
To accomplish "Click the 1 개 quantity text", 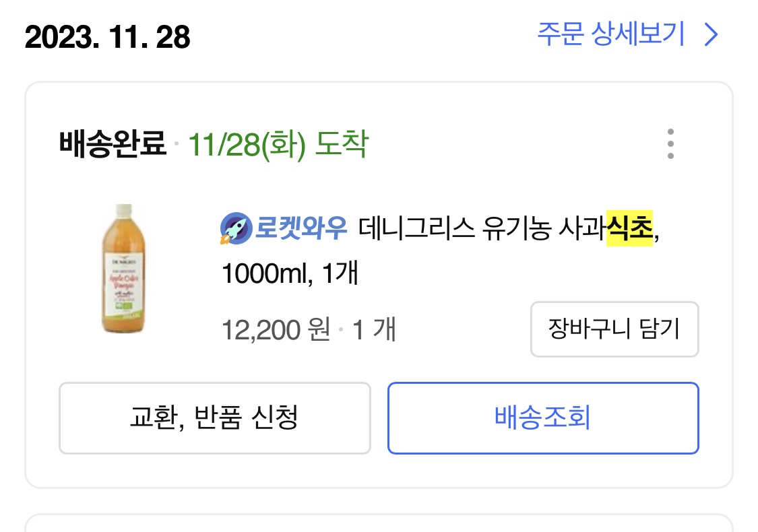I will coord(374,329).
